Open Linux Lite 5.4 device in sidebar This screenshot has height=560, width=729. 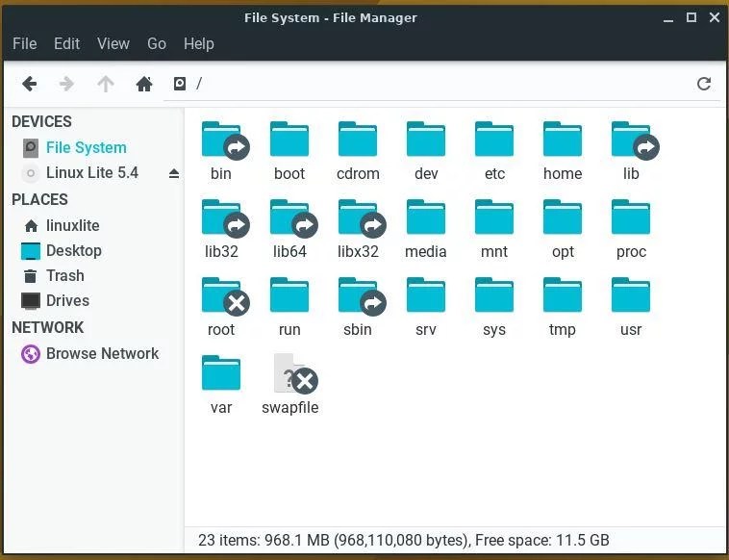click(92, 173)
